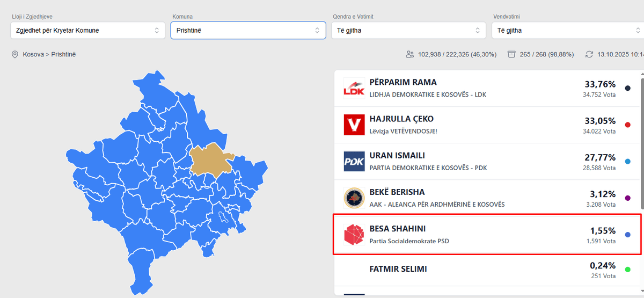Click the PDK party logo icon
The image size is (644, 298).
pos(354,161)
